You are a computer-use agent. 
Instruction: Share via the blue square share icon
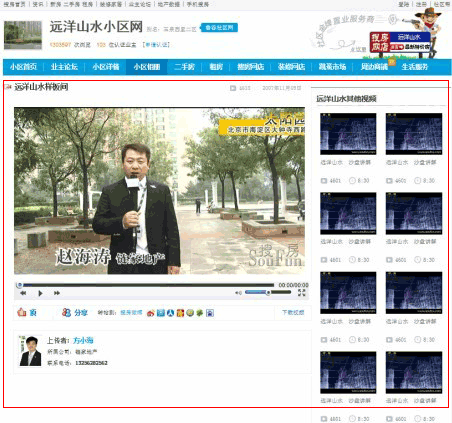pyautogui.click(x=161, y=313)
